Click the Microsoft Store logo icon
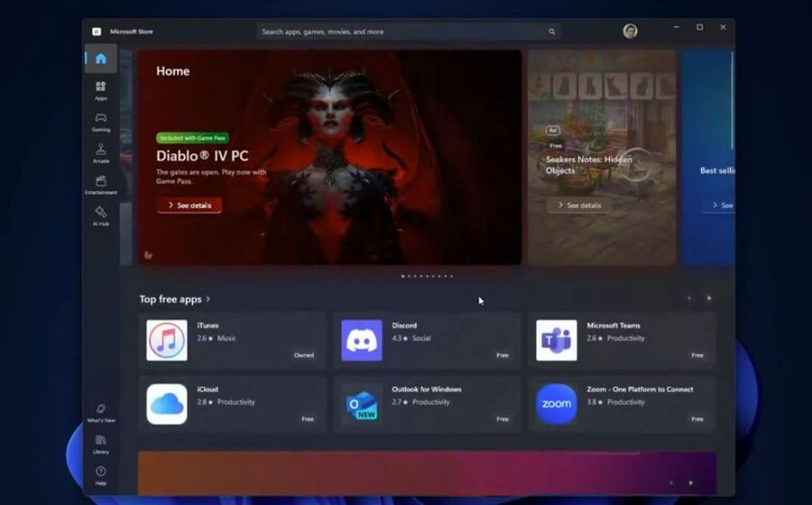Image resolution: width=812 pixels, height=505 pixels. pyautogui.click(x=97, y=32)
